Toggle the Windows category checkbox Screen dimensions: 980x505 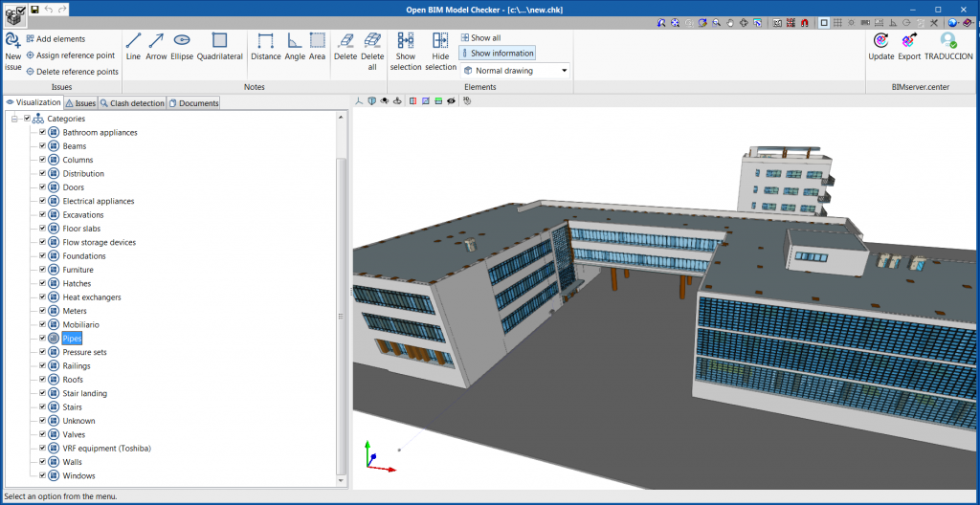pos(42,475)
